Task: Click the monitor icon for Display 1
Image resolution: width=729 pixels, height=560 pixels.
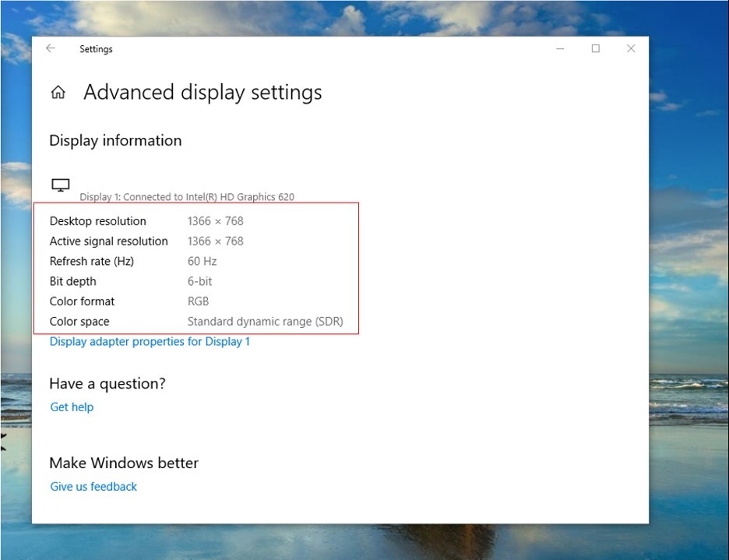Action: [60, 185]
